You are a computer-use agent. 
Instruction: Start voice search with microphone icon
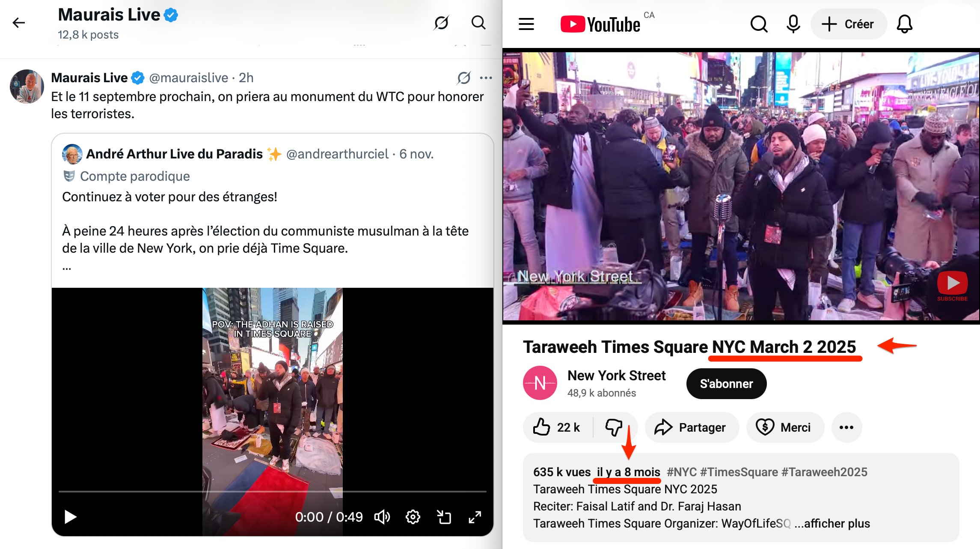793,24
